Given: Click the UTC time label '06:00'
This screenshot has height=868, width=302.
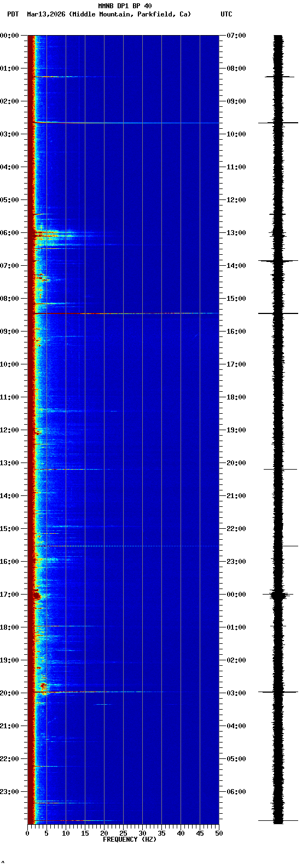Looking at the screenshot, I should coord(236,792).
